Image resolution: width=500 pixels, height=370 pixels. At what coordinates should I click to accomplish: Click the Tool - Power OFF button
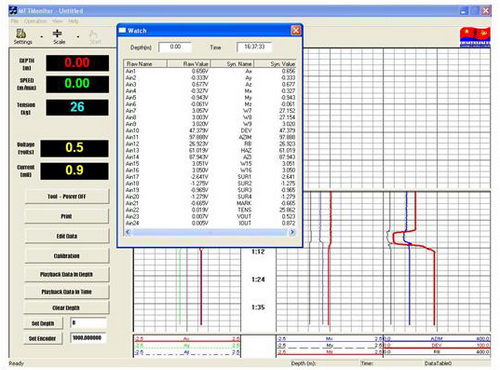pos(67,196)
